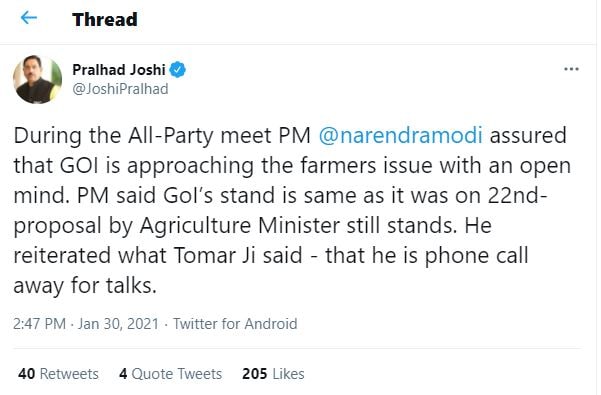Open the Pralhad Joshi display name
The image size is (601, 395).
pos(119,70)
